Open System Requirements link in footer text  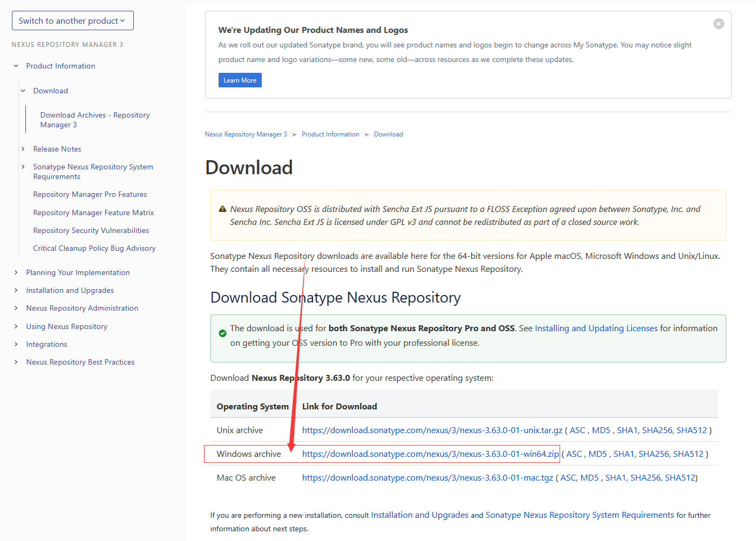(x=580, y=515)
